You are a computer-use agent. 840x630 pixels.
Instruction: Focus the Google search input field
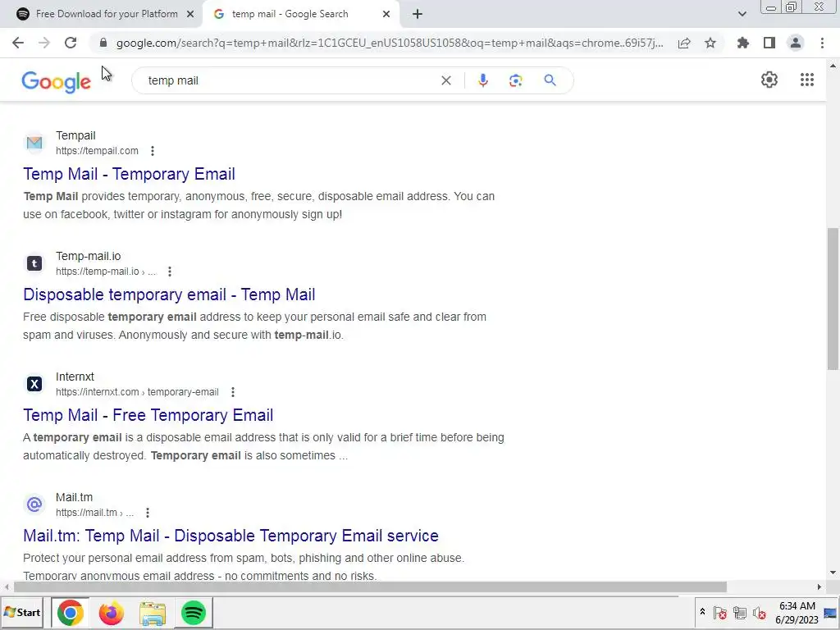(290, 80)
